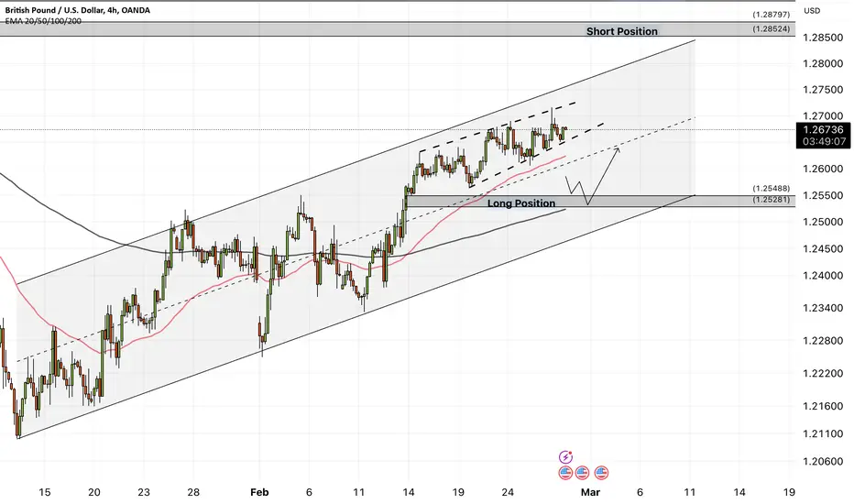Click date 24 on the time axis
Screen dimensions: 854x504
pos(508,493)
